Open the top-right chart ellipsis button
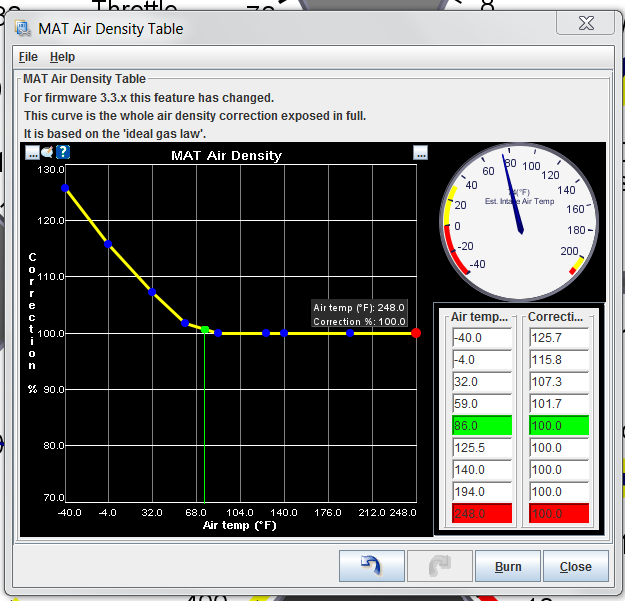625x601 pixels. pos(420,153)
